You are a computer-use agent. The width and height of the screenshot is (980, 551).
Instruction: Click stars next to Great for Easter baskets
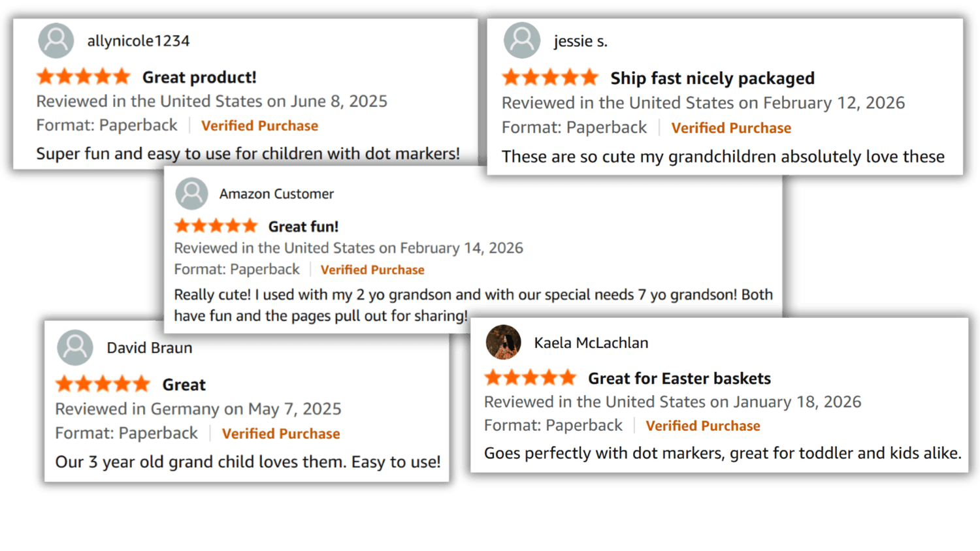531,378
